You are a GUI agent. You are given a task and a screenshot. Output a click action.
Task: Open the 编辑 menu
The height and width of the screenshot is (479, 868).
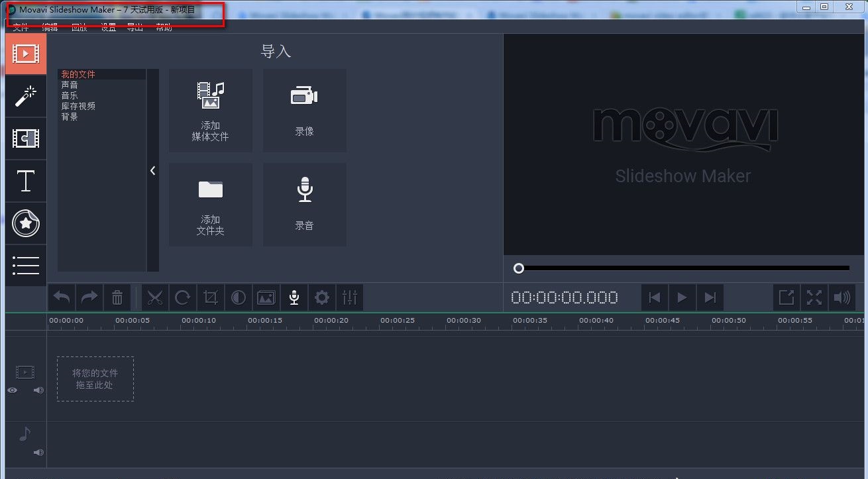click(x=50, y=27)
